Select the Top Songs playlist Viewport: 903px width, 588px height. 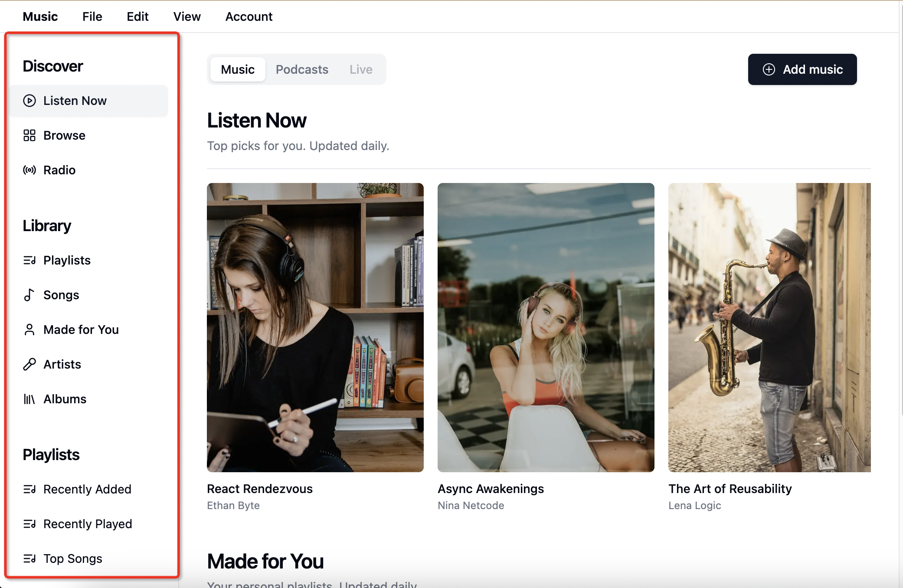(72, 559)
